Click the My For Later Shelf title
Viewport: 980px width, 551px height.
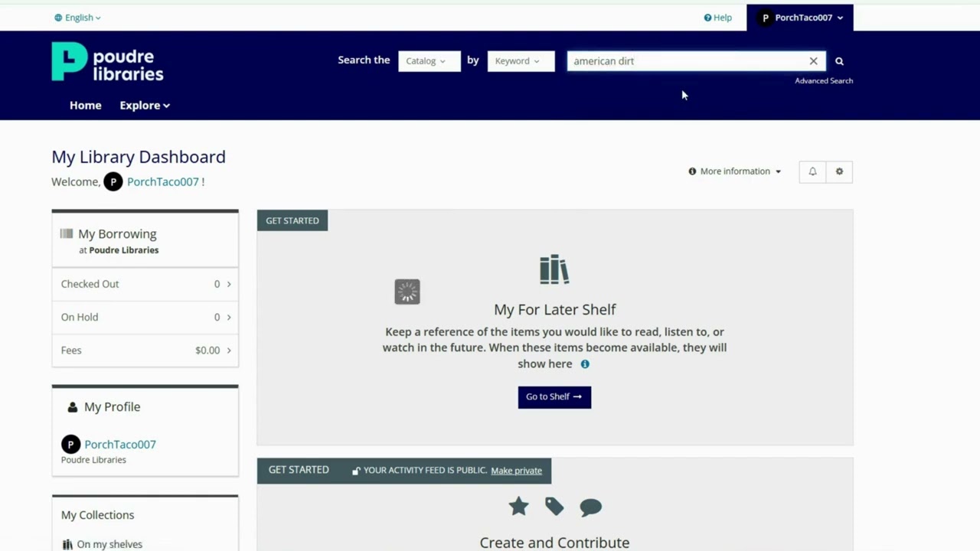[x=555, y=309]
